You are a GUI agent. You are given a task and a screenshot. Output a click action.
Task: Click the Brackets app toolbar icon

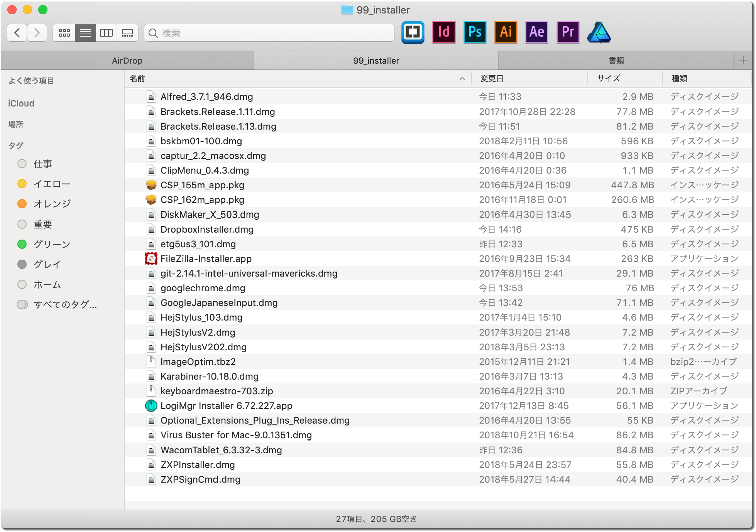[x=413, y=32]
